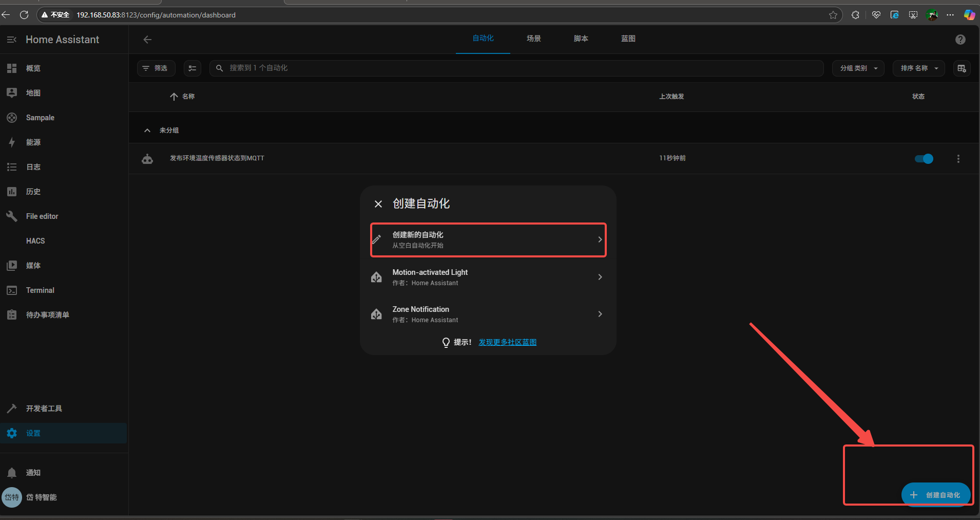980x520 pixels.
Task: Open Developer Tools in sidebar
Action: [x=44, y=408]
